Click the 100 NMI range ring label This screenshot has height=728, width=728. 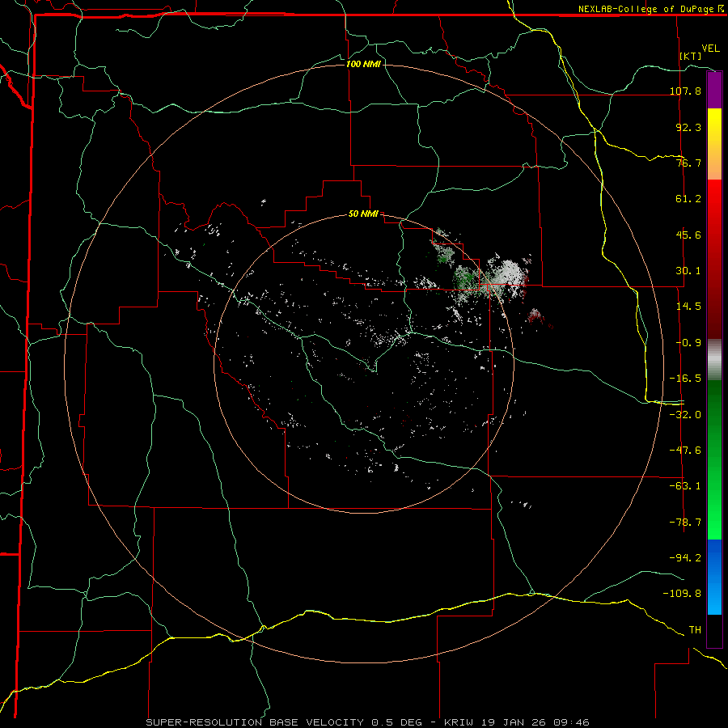click(x=363, y=64)
